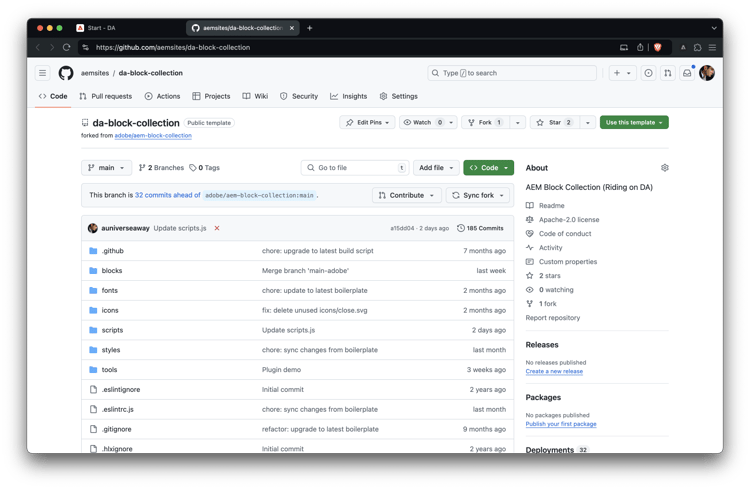Open repository Settings tab
The height and width of the screenshot is (489, 750).
point(398,96)
